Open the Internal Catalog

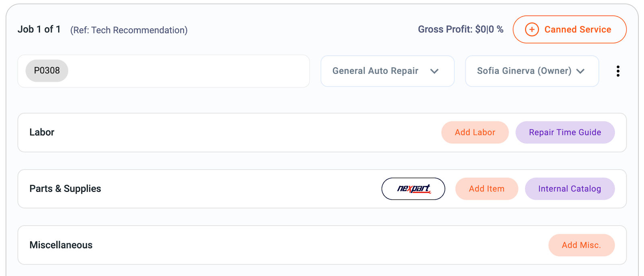(569, 189)
